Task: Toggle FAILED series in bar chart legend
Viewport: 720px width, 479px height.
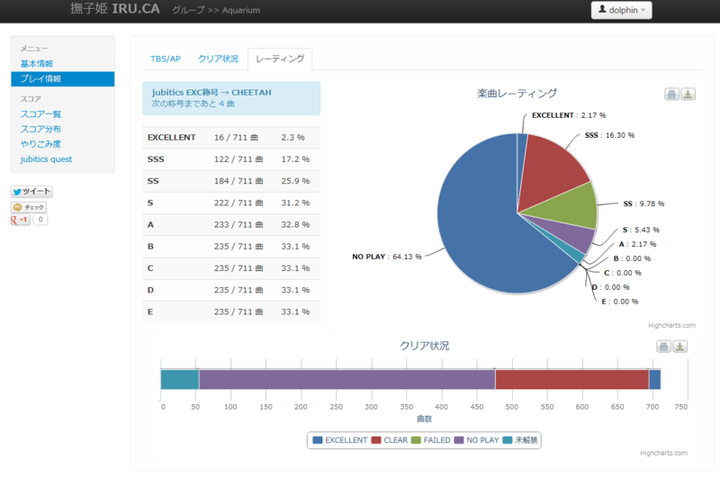Action: (x=431, y=440)
